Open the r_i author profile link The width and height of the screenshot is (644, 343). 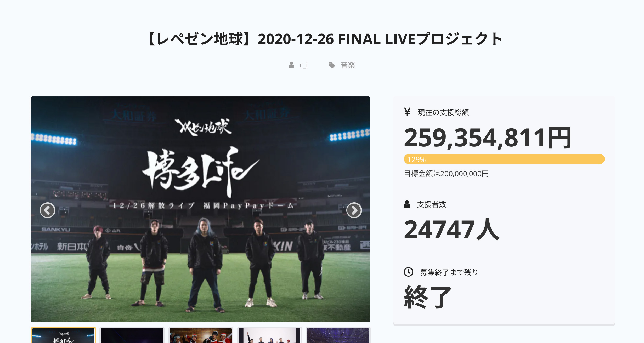click(x=304, y=65)
